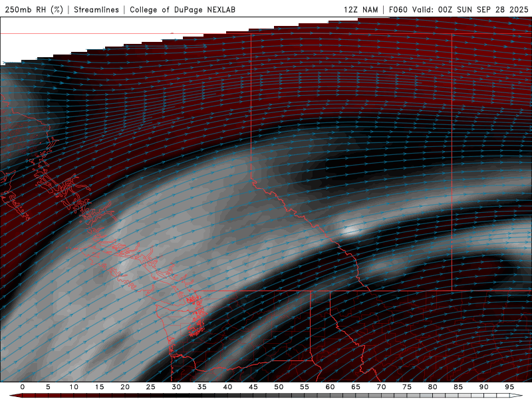Screen dimensions: 532x399
Task: Select the colorbar label "50"
Action: 279,387
